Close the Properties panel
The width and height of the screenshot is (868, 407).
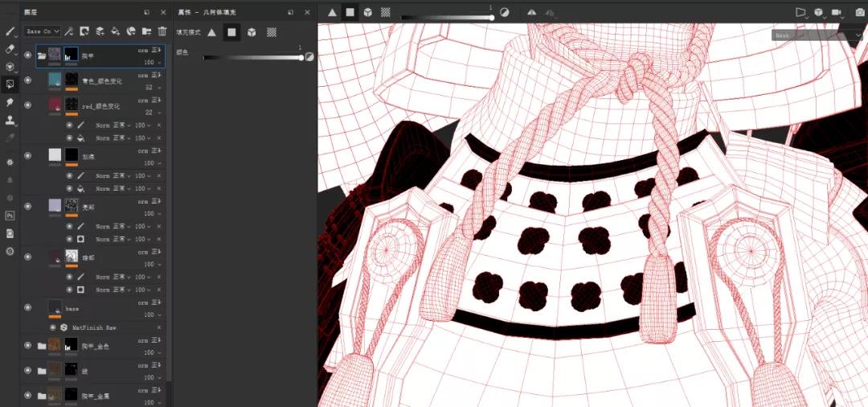[x=307, y=12]
